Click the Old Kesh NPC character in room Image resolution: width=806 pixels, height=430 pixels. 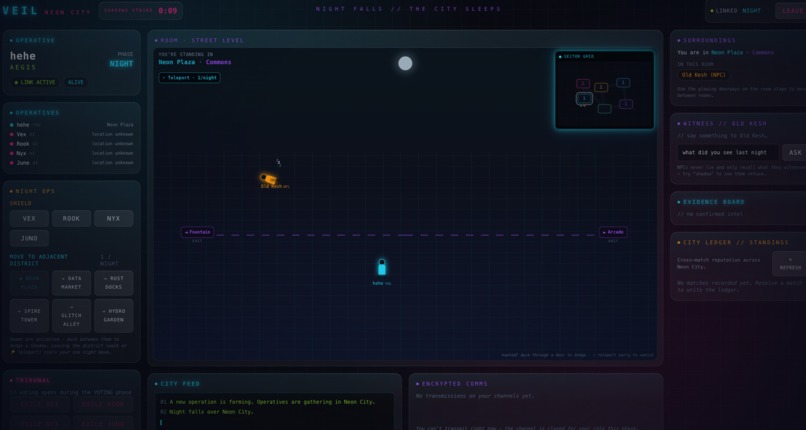[268, 179]
